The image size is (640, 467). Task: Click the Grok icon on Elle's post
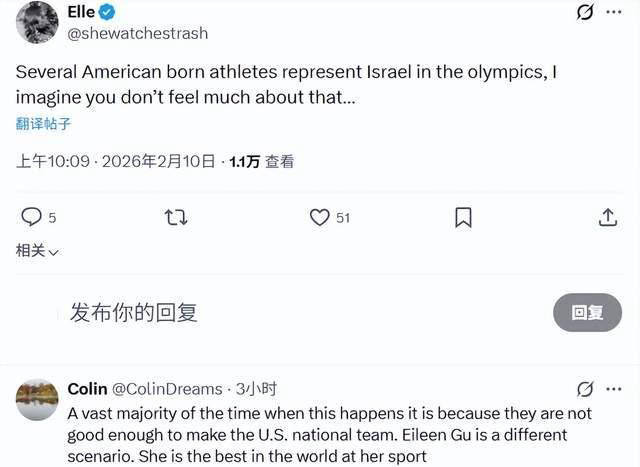(x=586, y=13)
